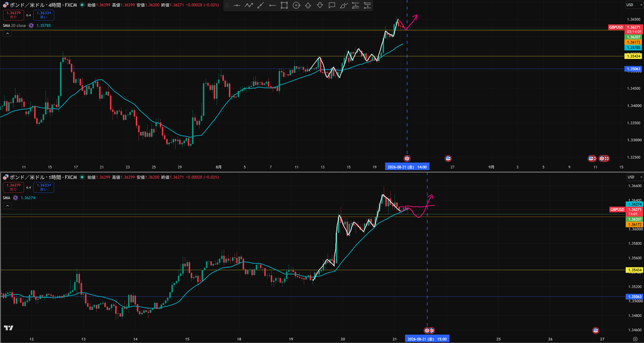Open economic event icon below 14:00 on 4-hour chart
Image resolution: width=644 pixels, height=343 pixels.
[407, 158]
